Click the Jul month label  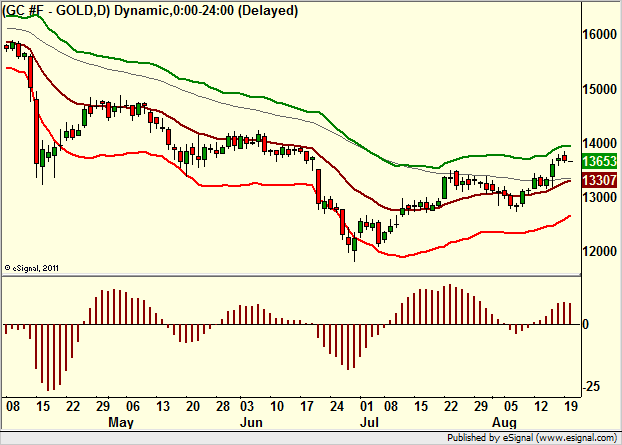point(369,422)
